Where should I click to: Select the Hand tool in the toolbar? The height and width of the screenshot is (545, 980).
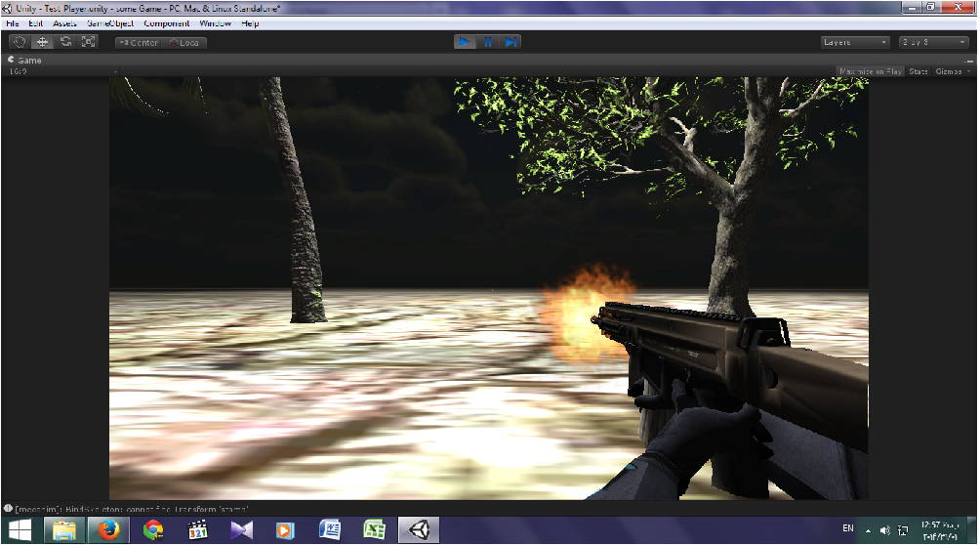(x=20, y=42)
